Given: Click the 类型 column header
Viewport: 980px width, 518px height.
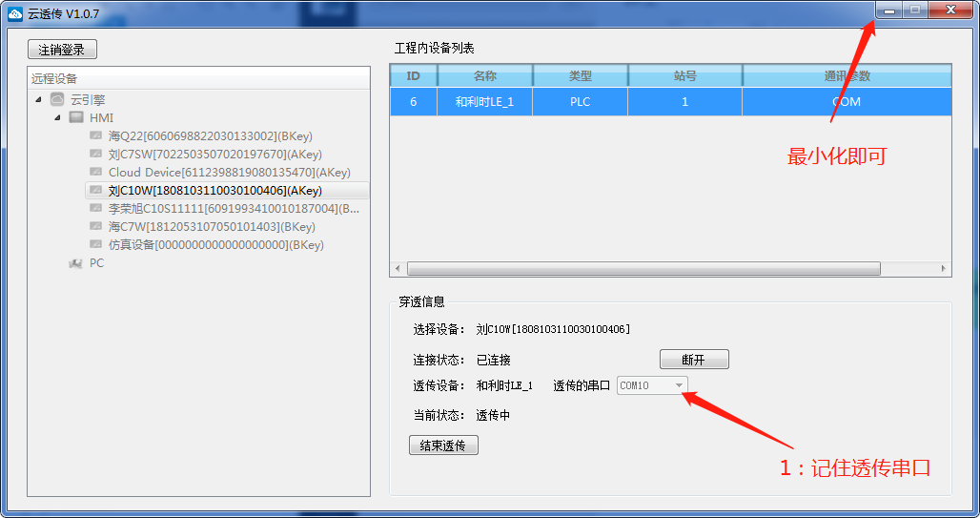Looking at the screenshot, I should (x=580, y=75).
